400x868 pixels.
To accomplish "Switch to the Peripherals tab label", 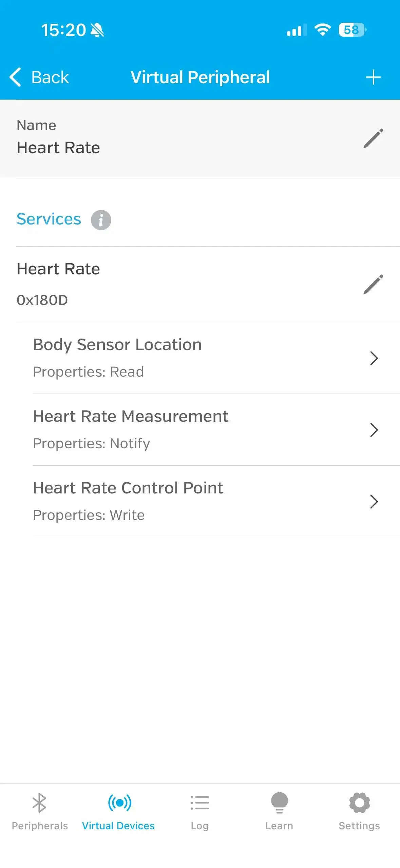I will 40,826.
